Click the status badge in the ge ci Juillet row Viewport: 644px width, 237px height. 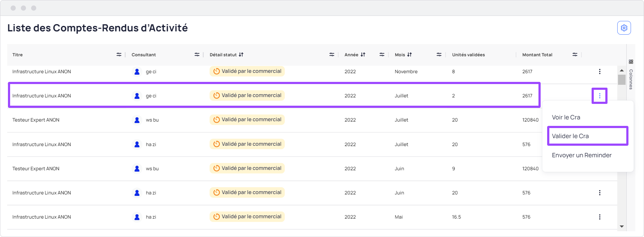pyautogui.click(x=247, y=95)
